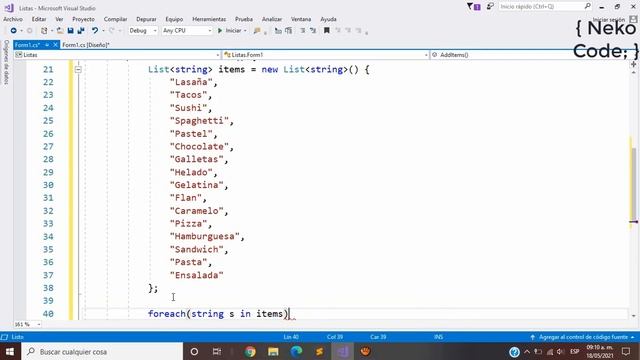Image resolution: width=640 pixels, height=360 pixels.
Task: Switch to the Form1.cs [Diseño] tab
Action: (86, 45)
